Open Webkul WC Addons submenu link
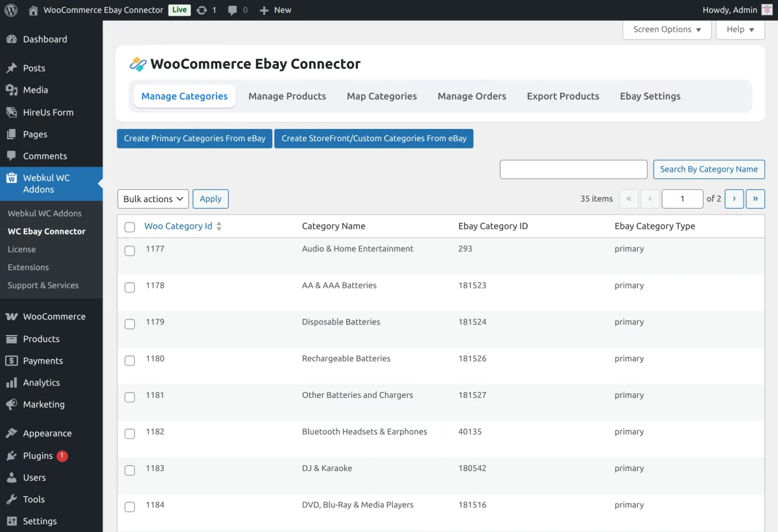 point(45,213)
